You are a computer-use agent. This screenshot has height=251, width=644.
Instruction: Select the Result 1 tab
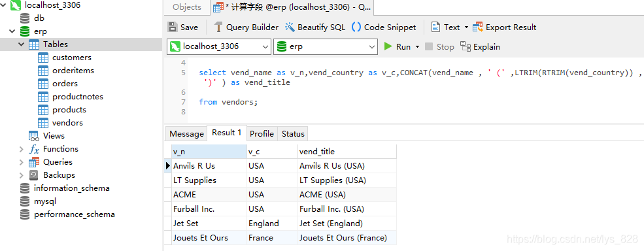(227, 133)
